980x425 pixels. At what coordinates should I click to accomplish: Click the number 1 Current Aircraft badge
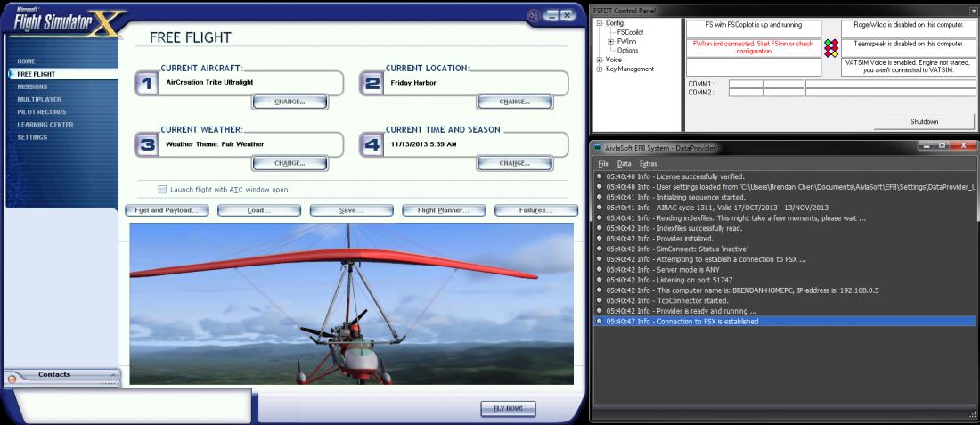(x=148, y=84)
